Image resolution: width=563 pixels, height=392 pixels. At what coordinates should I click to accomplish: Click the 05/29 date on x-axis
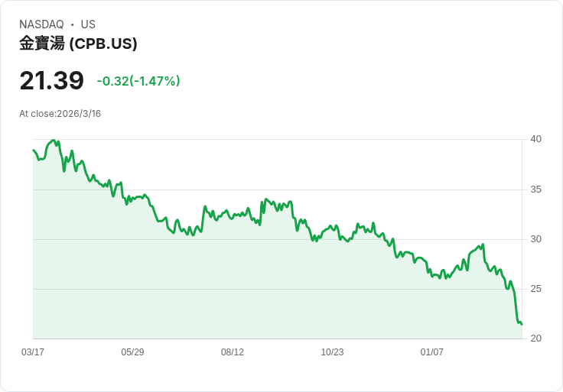coord(132,352)
